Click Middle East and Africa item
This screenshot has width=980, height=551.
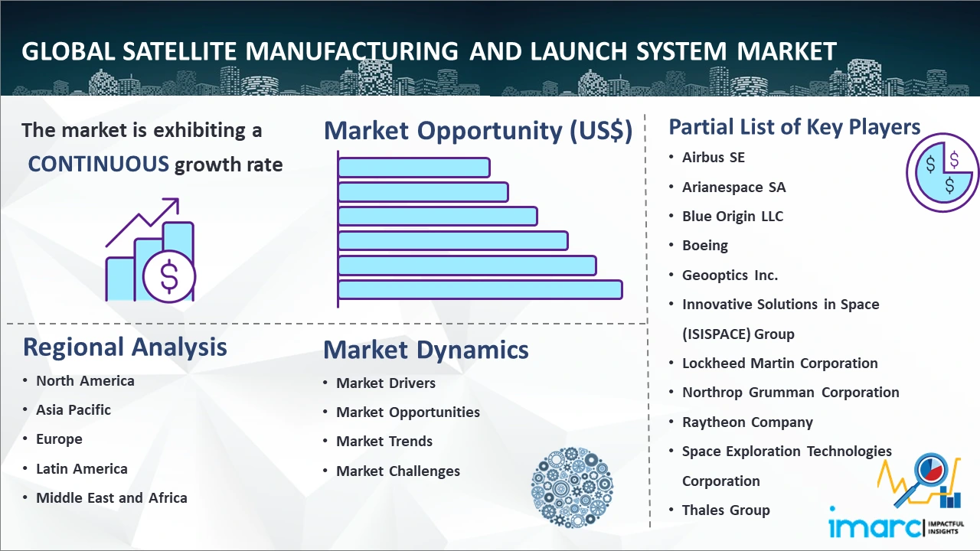pos(112,498)
